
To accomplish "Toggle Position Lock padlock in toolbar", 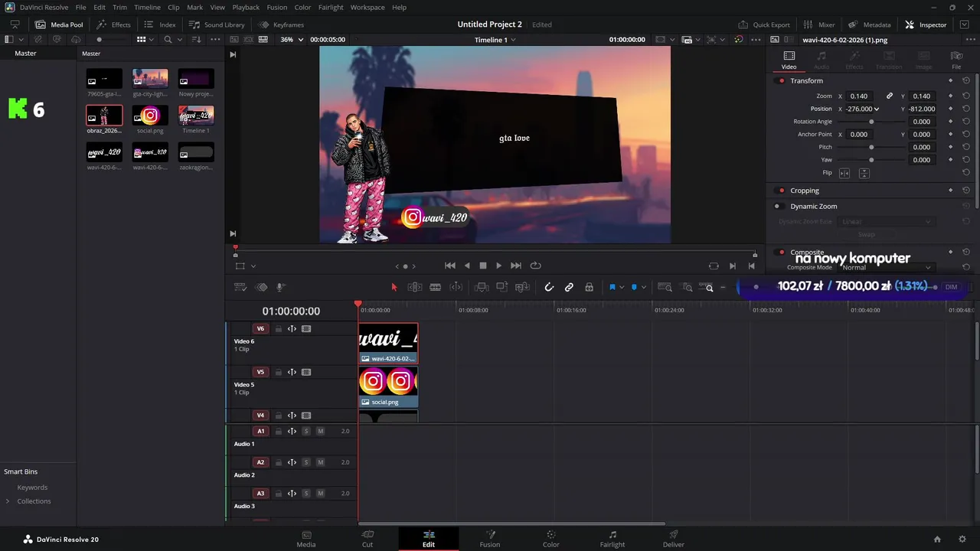I will 589,287.
